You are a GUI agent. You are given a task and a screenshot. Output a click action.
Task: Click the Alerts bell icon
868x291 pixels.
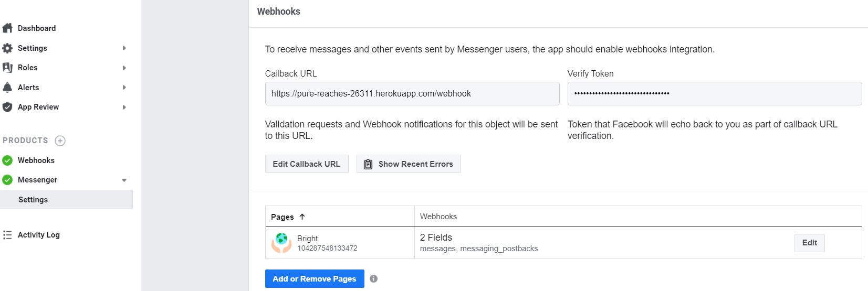click(7, 88)
